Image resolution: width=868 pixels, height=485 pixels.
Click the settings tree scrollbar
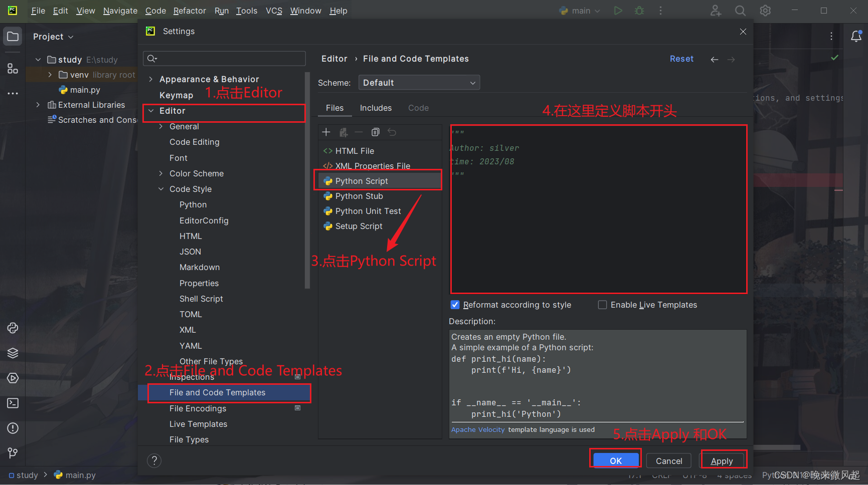tap(307, 180)
